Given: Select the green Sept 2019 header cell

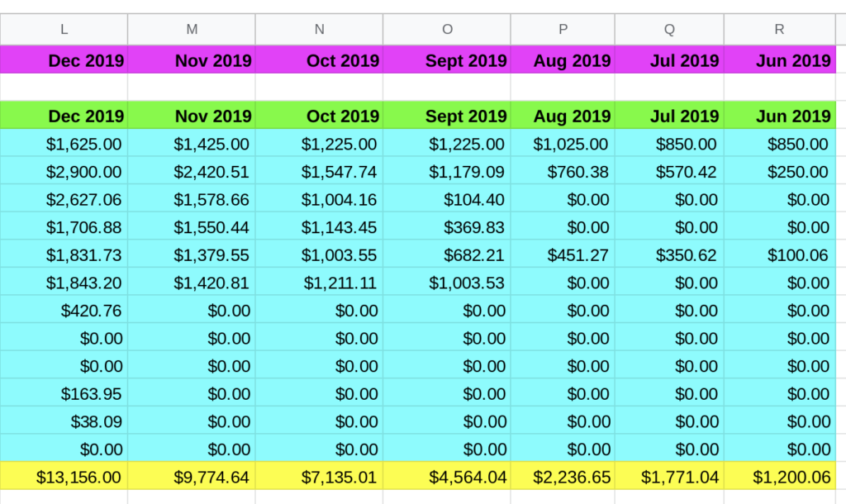Looking at the screenshot, I should pos(447,116).
